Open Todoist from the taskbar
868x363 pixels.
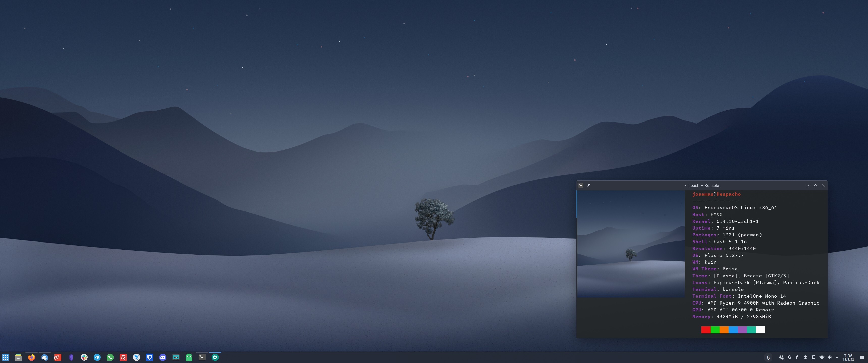point(58,357)
